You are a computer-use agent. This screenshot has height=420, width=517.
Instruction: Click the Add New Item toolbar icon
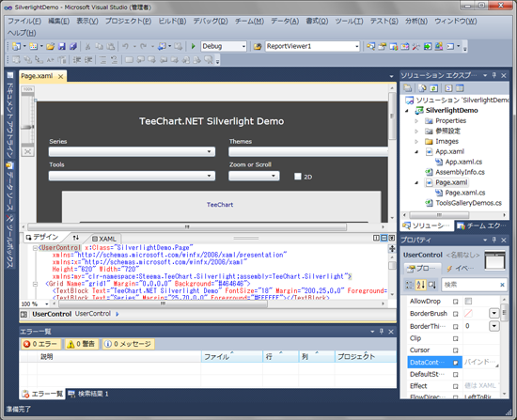(33, 46)
